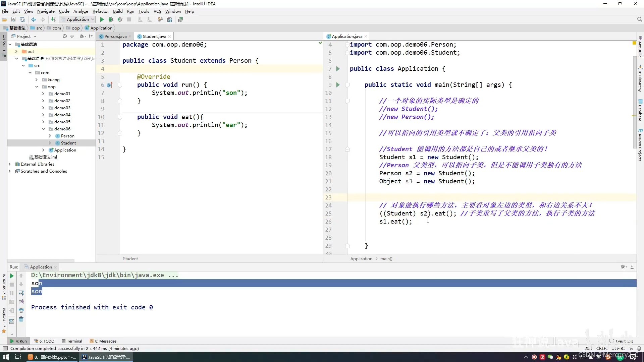The width and height of the screenshot is (644, 362).
Task: Toggle the Maven Projects side panel
Action: [640, 145]
